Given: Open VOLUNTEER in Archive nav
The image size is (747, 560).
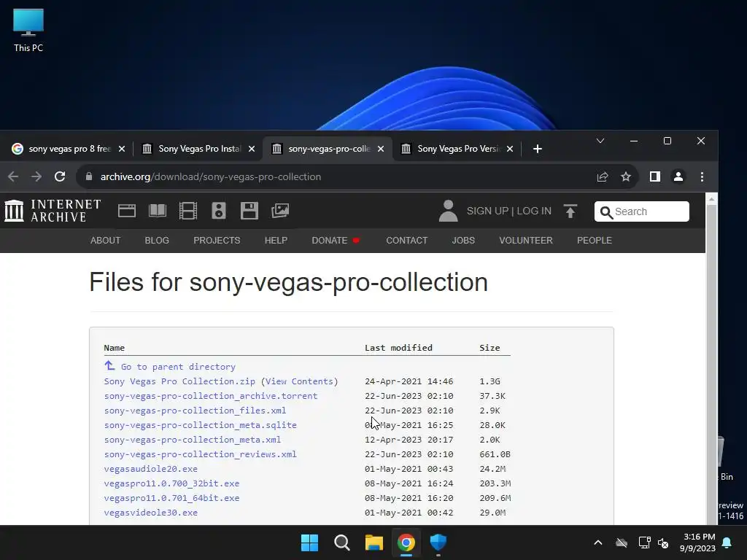Looking at the screenshot, I should click(526, 241).
